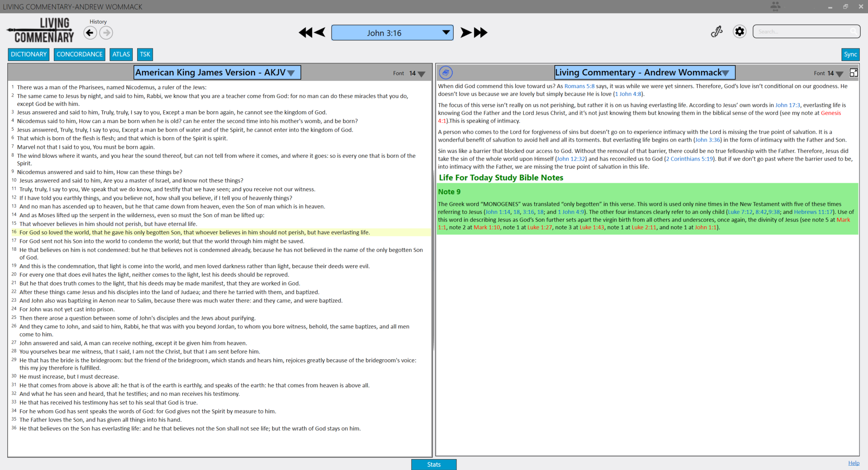The height and width of the screenshot is (470, 868).
Task: Expand the John 3:16 passage dropdown
Action: coord(446,33)
